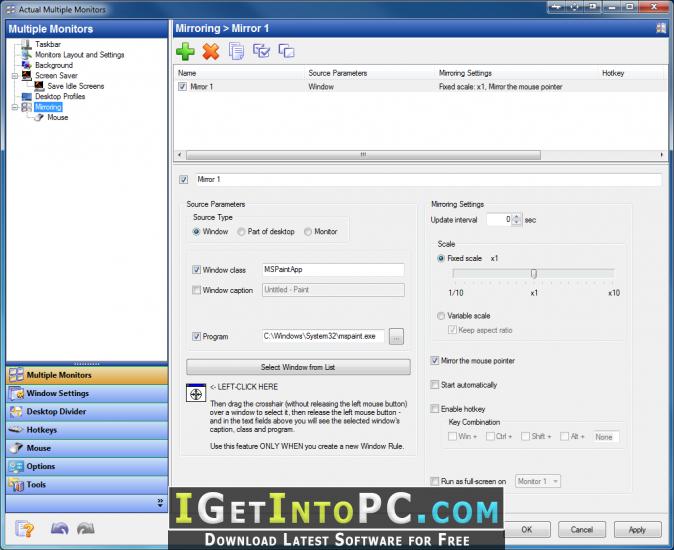
Task: Click the Apply button
Action: 637,530
